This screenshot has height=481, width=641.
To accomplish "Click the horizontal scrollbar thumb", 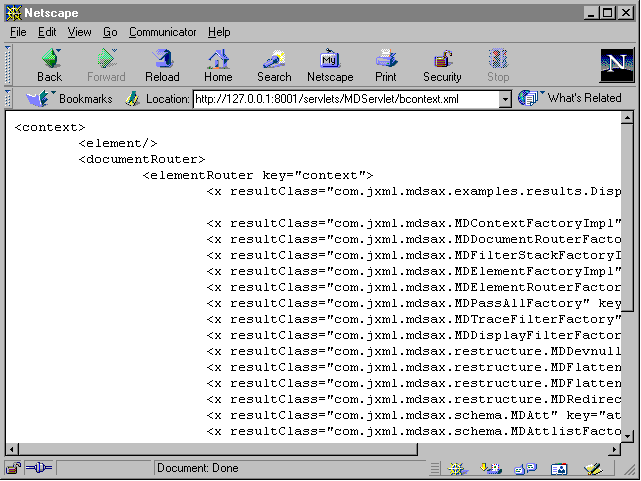I will (218, 450).
